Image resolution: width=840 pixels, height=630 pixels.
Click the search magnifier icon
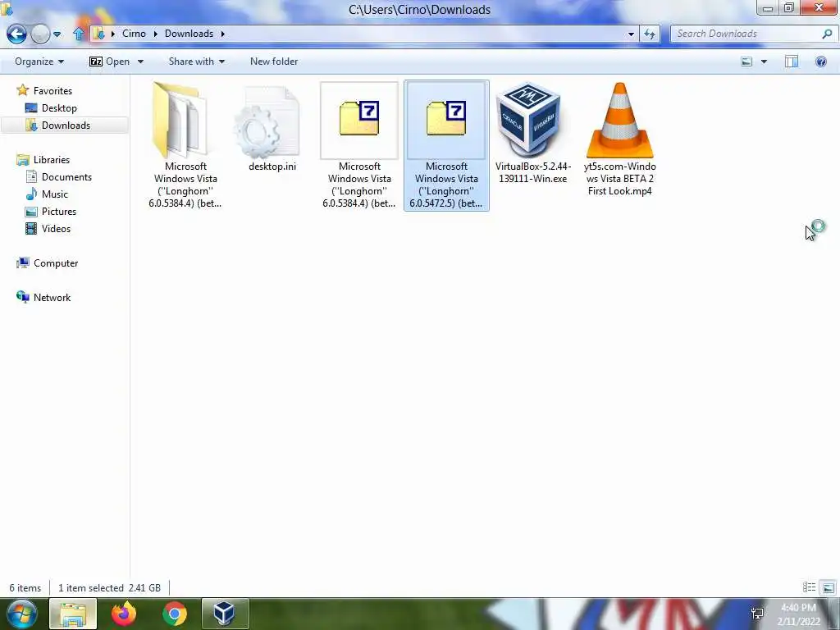pyautogui.click(x=827, y=34)
